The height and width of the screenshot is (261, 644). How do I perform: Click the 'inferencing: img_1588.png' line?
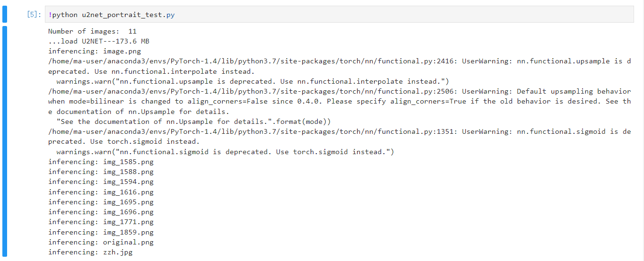[101, 172]
